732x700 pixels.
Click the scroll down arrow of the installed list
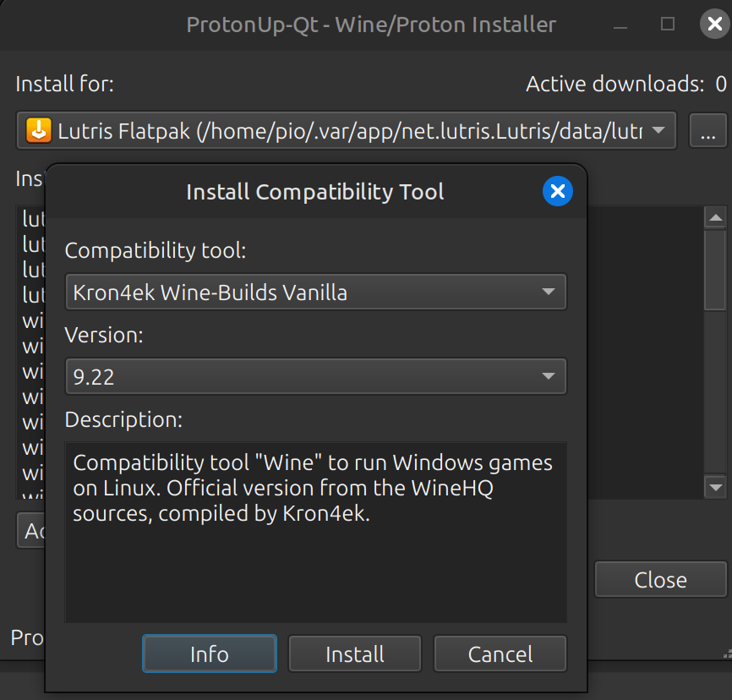(716, 487)
